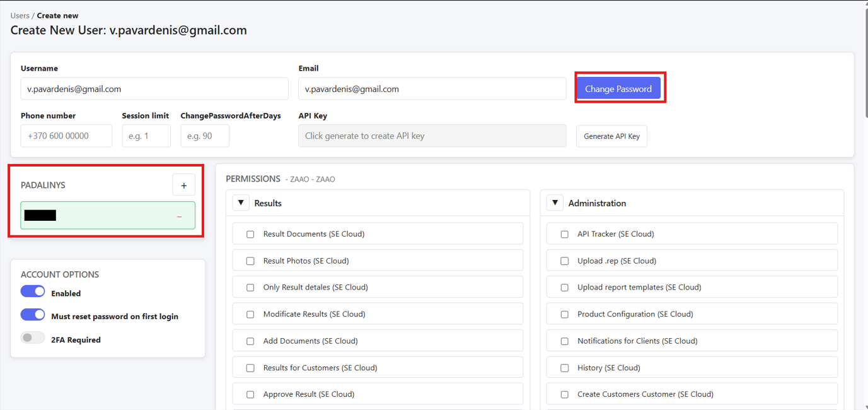Focus the Username input field
Viewport: 868px width, 410px height.
[154, 89]
